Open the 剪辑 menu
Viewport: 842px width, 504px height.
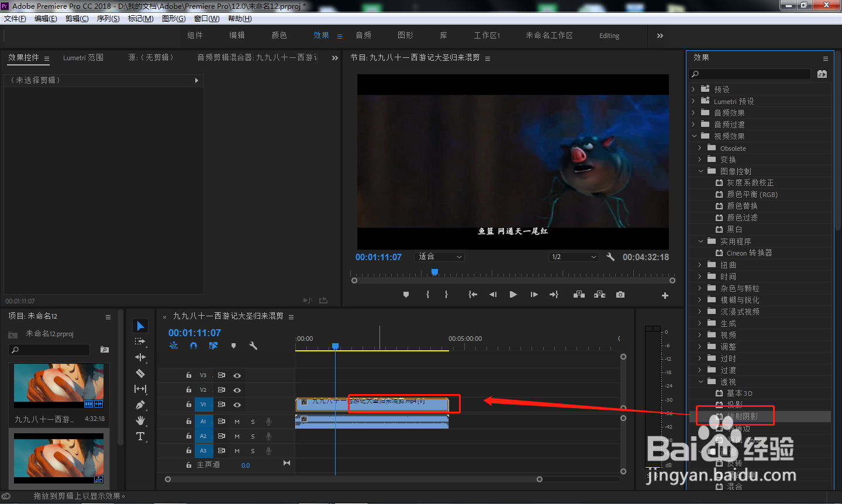[77, 19]
